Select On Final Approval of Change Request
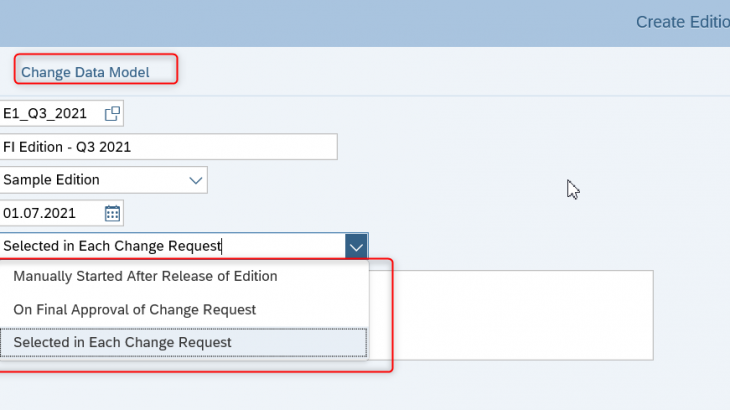Viewport: 730px width, 410px height. pyautogui.click(x=135, y=309)
